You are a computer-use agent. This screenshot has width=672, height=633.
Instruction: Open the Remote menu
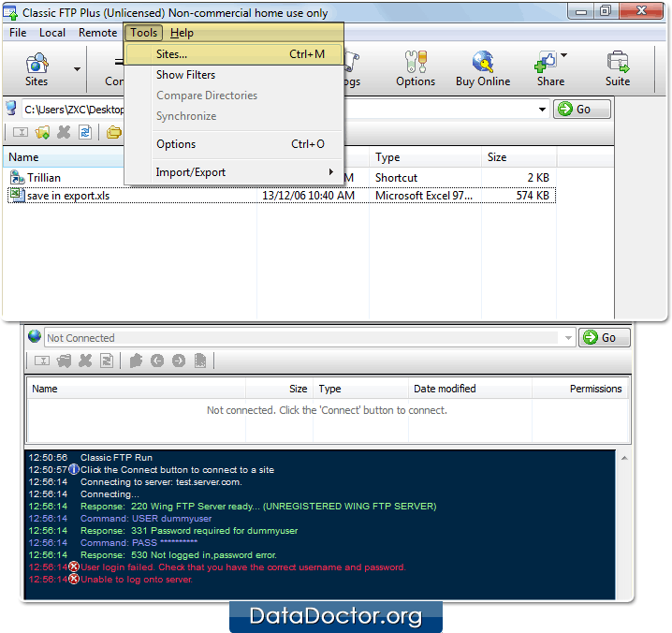(97, 33)
